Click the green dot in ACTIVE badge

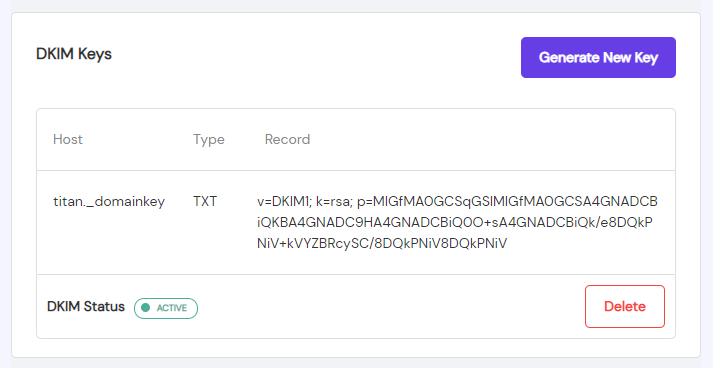coord(146,308)
